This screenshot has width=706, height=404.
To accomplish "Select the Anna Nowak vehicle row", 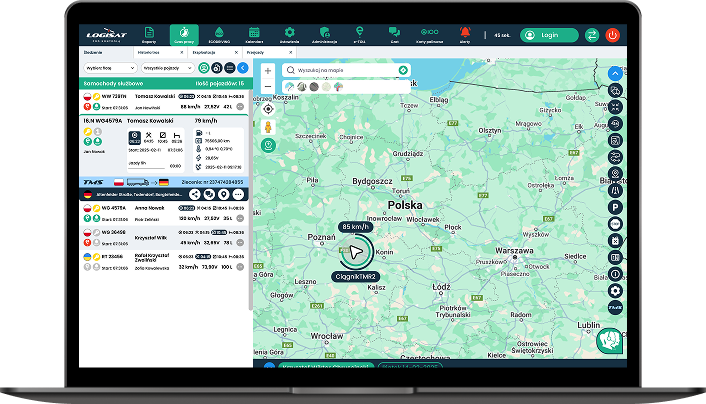I will [164, 213].
